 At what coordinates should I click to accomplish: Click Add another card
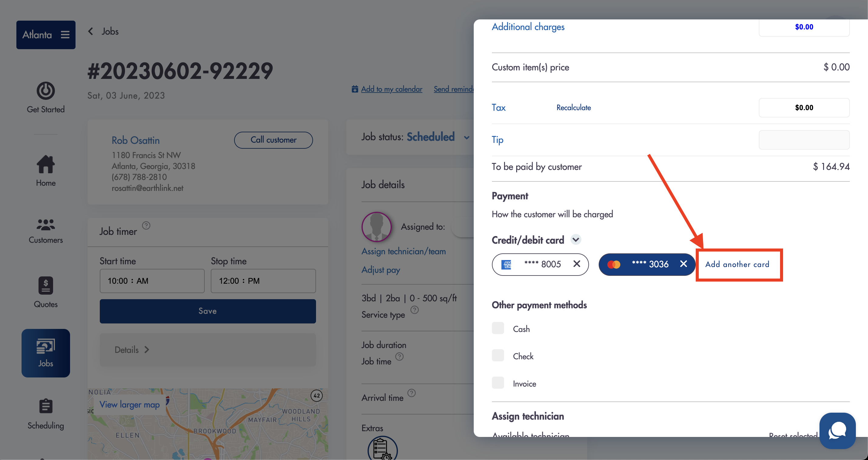pyautogui.click(x=737, y=264)
